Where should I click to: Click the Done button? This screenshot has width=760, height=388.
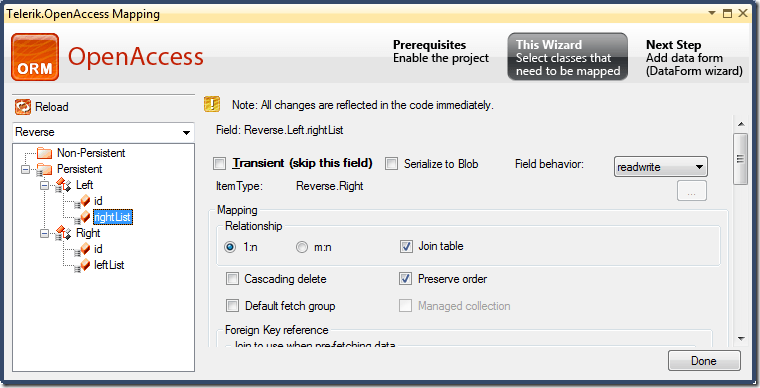(704, 361)
